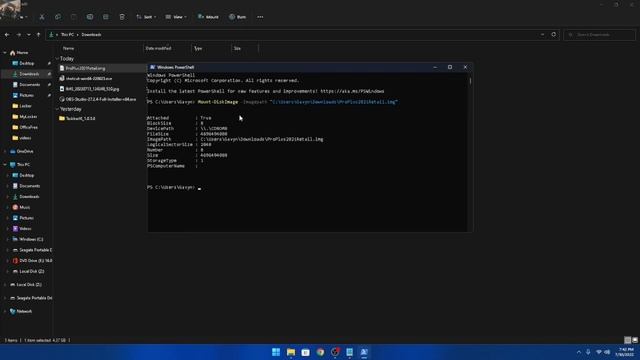Go back with the Back arrow

tap(7, 35)
